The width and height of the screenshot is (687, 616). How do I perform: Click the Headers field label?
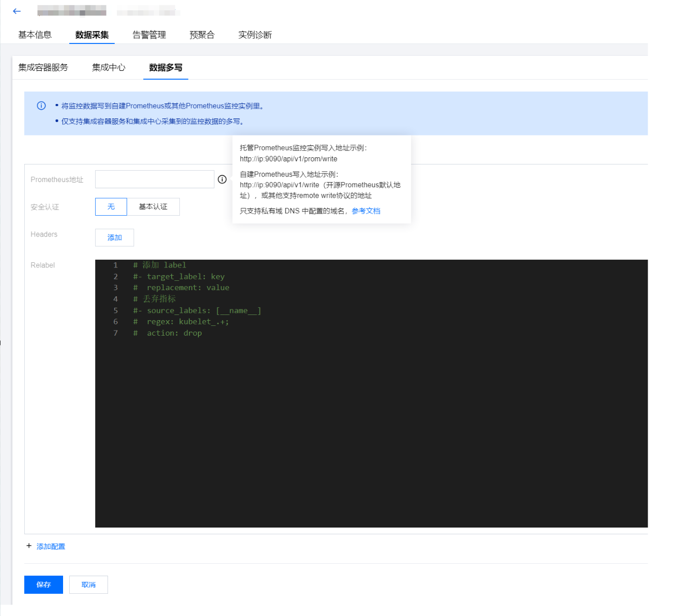click(x=44, y=234)
